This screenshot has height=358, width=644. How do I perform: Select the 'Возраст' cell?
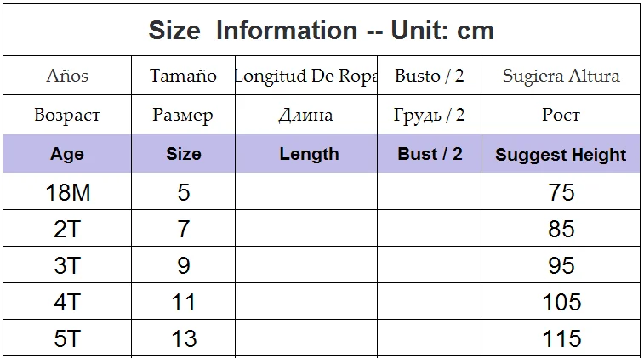67,115
